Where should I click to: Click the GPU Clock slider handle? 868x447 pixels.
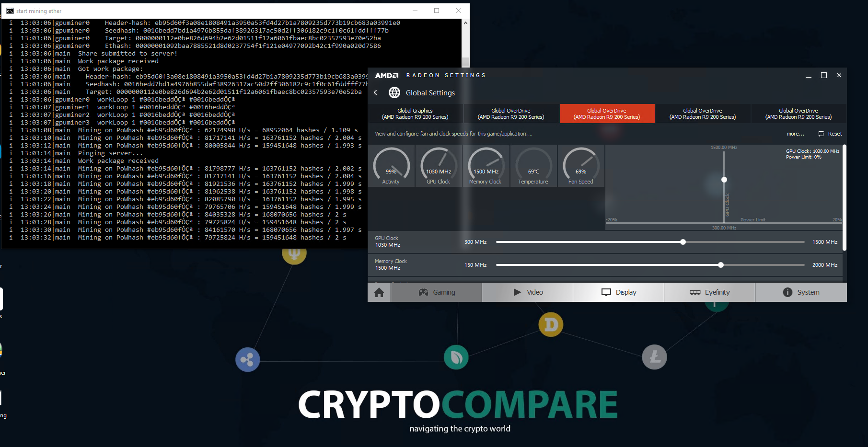[683, 242]
